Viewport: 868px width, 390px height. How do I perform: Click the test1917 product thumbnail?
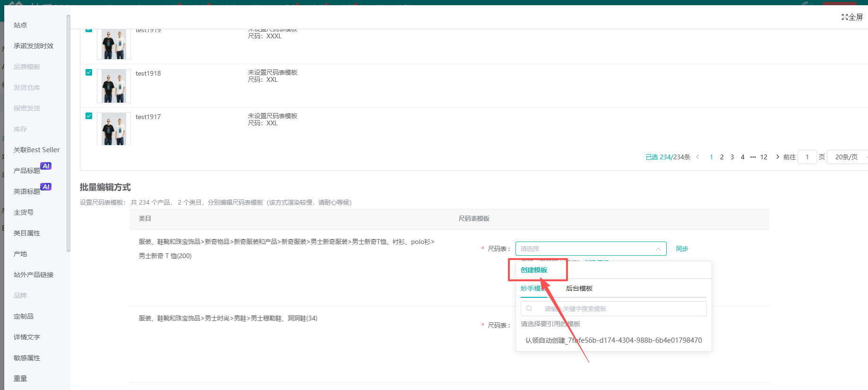tap(114, 129)
